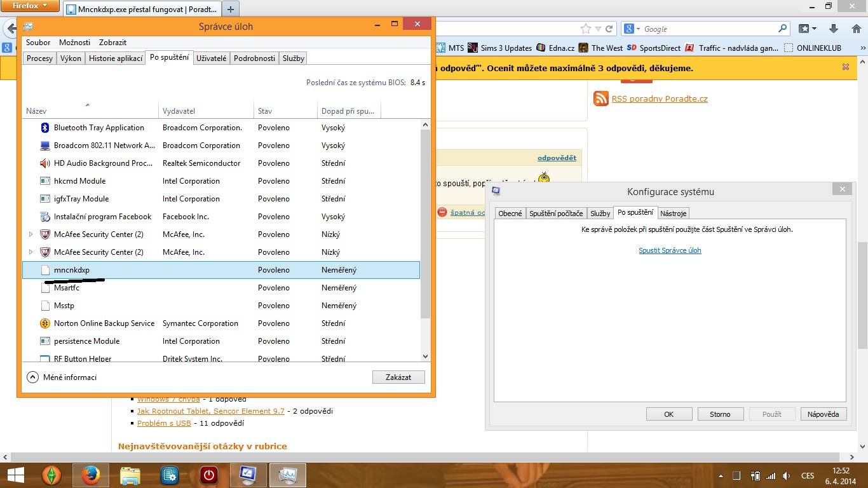Image resolution: width=868 pixels, height=488 pixels.
Task: Click the Facebook installer program icon
Action: click(45, 217)
